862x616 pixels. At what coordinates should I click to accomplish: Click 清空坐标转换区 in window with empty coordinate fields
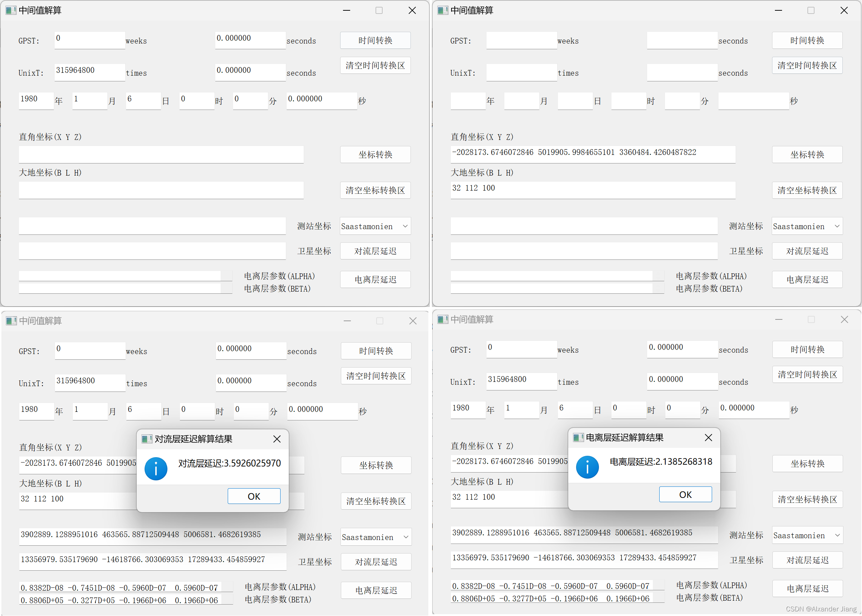coord(375,190)
